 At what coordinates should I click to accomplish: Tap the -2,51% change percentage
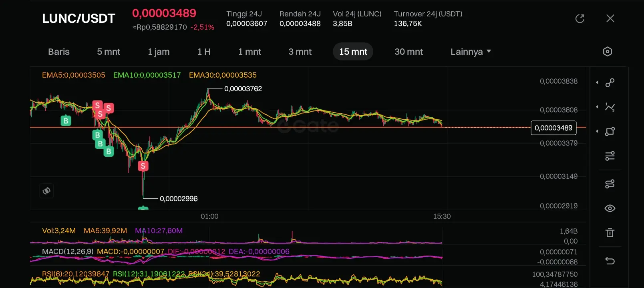click(x=202, y=27)
